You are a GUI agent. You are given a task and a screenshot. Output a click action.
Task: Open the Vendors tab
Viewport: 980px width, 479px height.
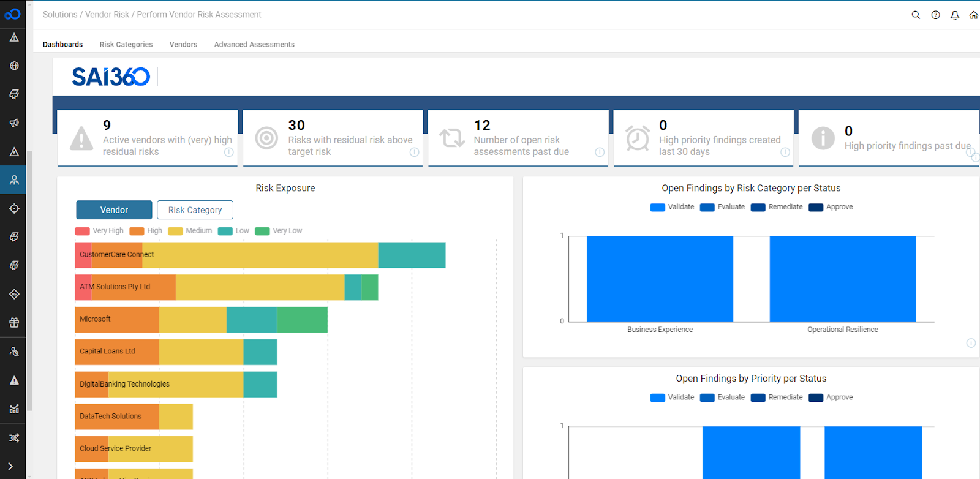[x=183, y=45]
